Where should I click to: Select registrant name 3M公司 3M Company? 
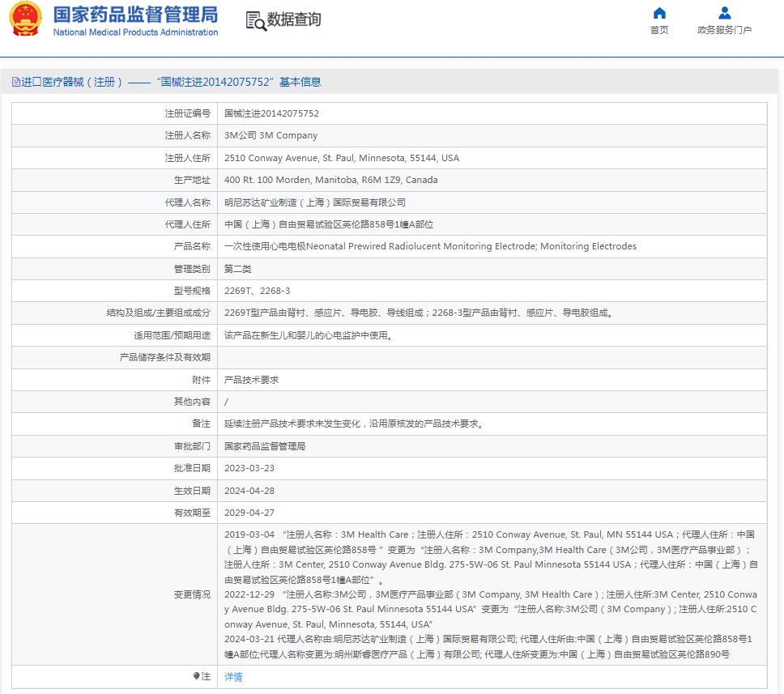pyautogui.click(x=271, y=135)
